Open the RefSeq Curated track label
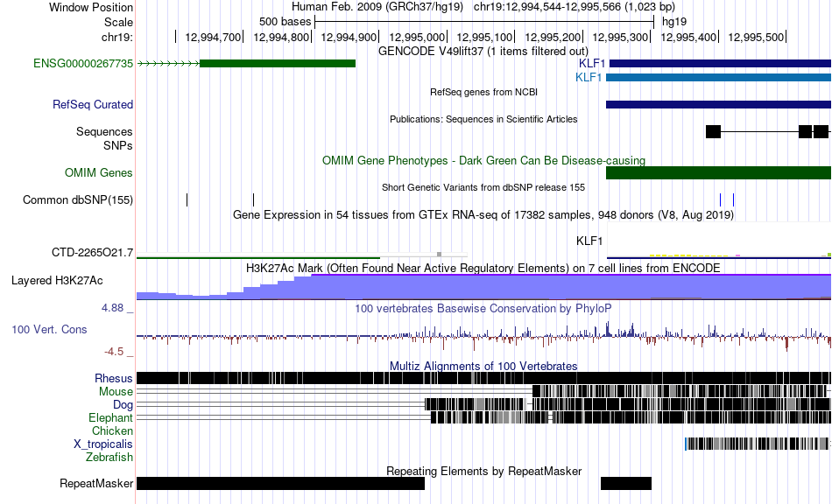Image resolution: width=832 pixels, height=504 pixels. (x=93, y=104)
